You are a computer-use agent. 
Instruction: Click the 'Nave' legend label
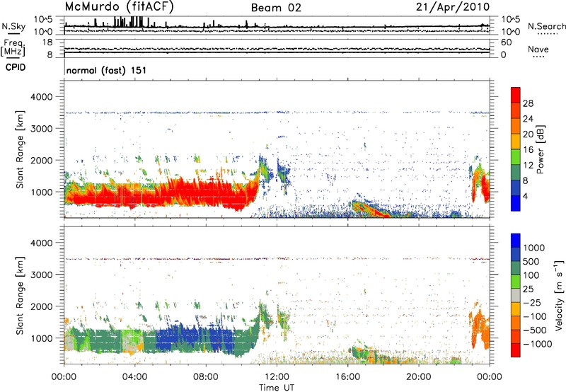[538, 49]
